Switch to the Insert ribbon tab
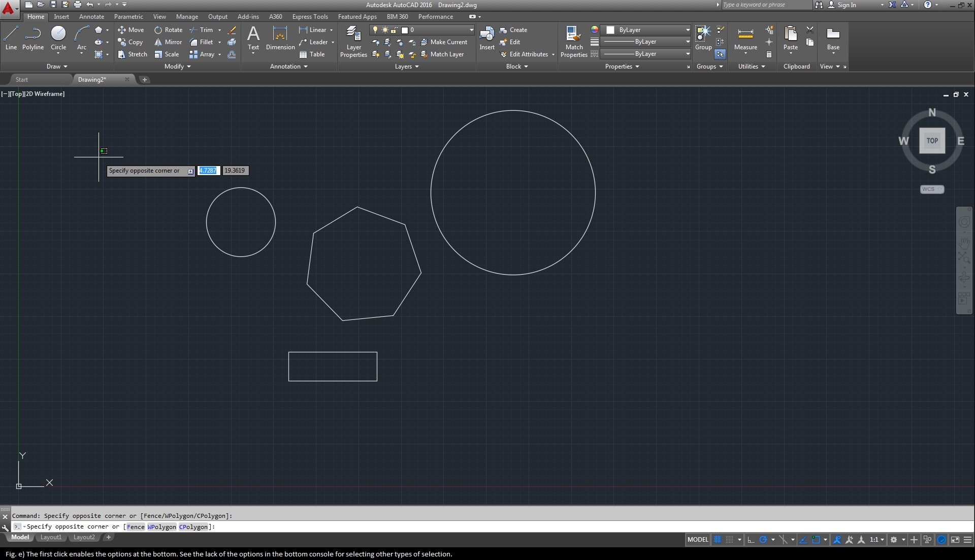This screenshot has width=975, height=560. [61, 16]
